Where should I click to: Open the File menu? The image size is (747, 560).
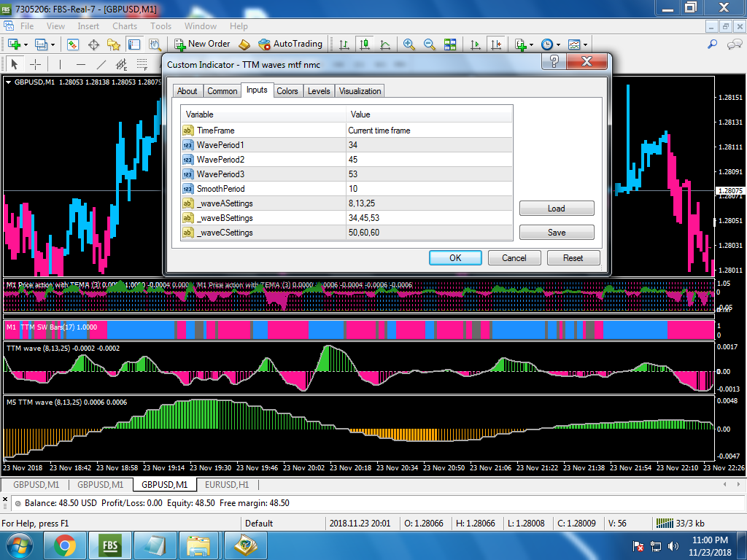pyautogui.click(x=27, y=26)
